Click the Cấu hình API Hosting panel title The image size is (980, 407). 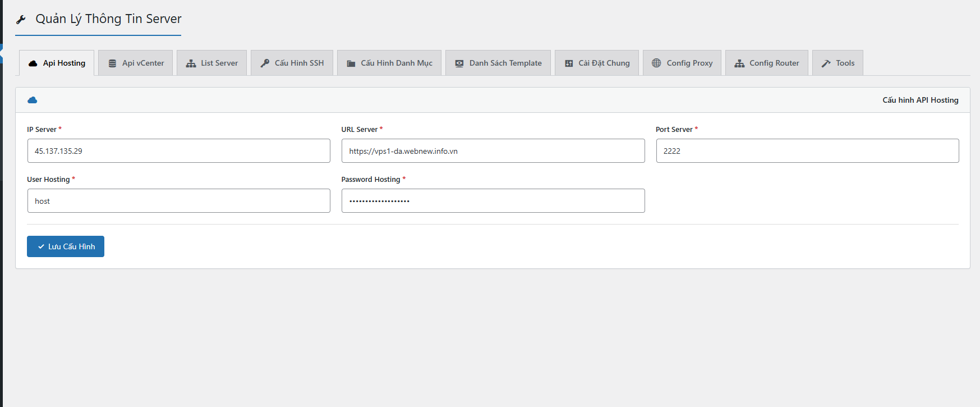click(x=921, y=100)
